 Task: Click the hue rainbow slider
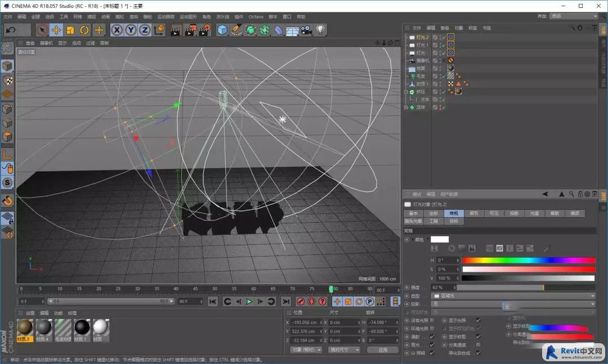(x=528, y=260)
